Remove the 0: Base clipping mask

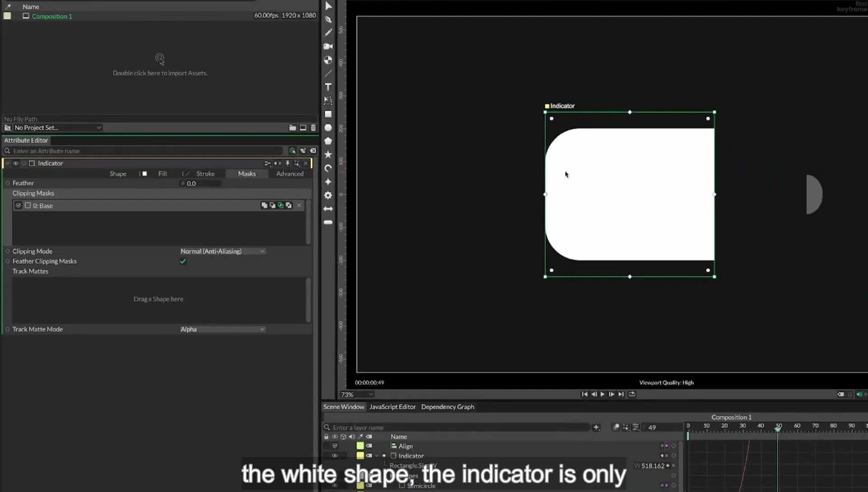pos(299,205)
